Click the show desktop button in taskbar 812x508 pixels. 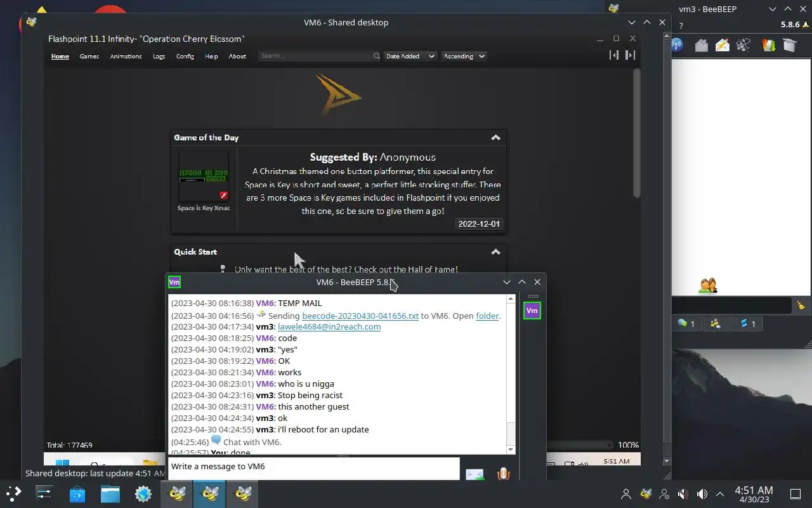[x=795, y=493]
